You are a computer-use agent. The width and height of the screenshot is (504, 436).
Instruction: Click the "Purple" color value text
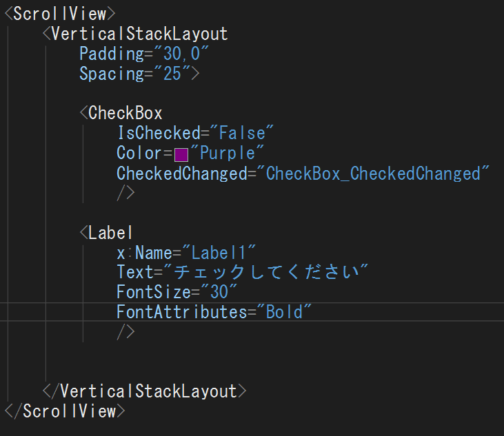(228, 153)
